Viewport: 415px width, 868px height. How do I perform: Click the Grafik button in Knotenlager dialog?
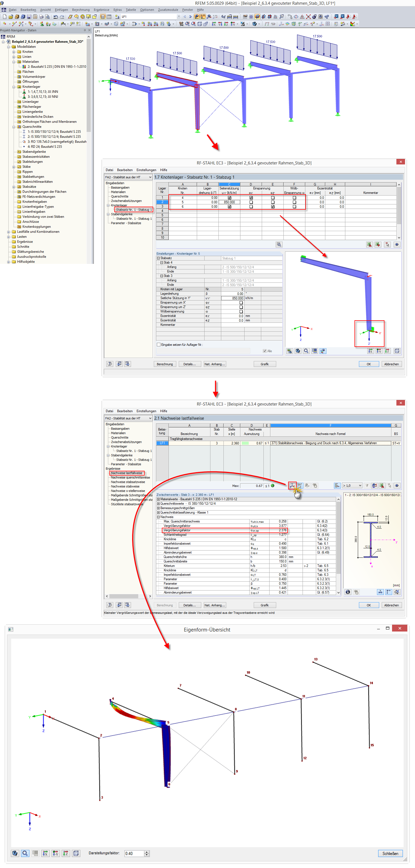click(265, 364)
